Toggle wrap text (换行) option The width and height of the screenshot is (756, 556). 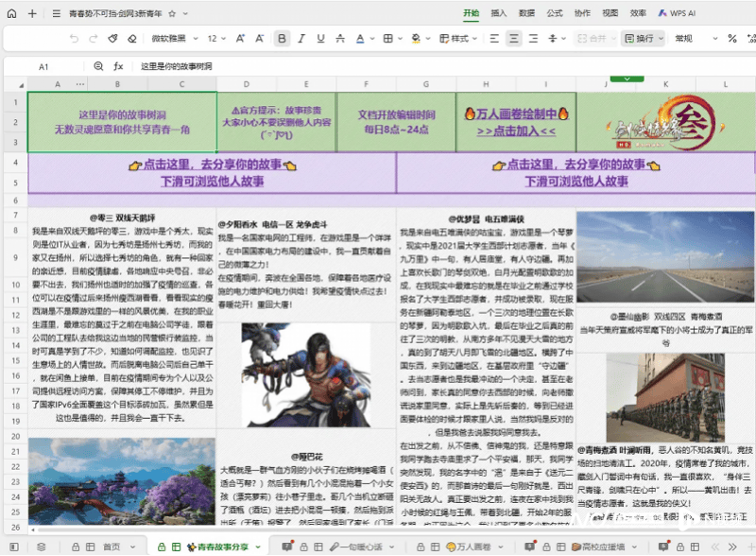pos(640,39)
